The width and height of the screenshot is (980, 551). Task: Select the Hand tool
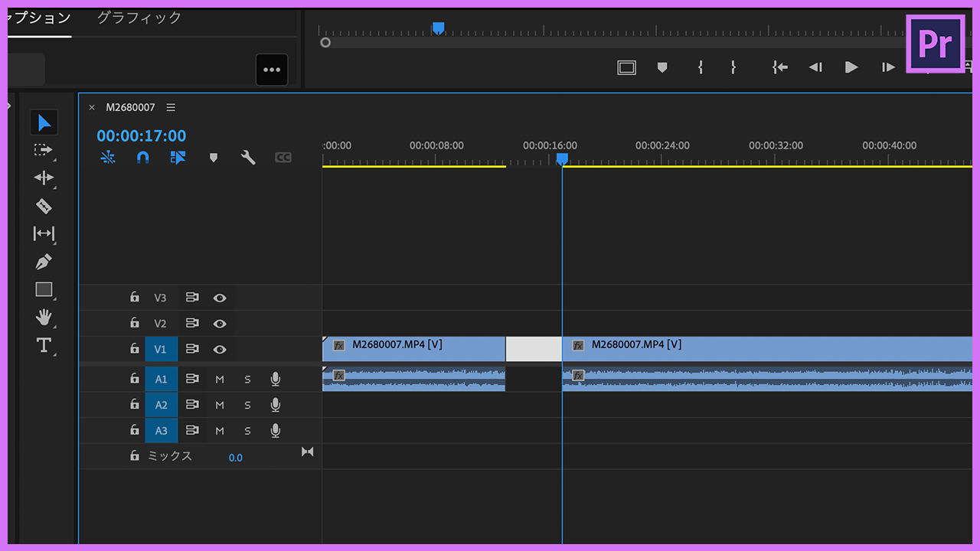(x=44, y=317)
